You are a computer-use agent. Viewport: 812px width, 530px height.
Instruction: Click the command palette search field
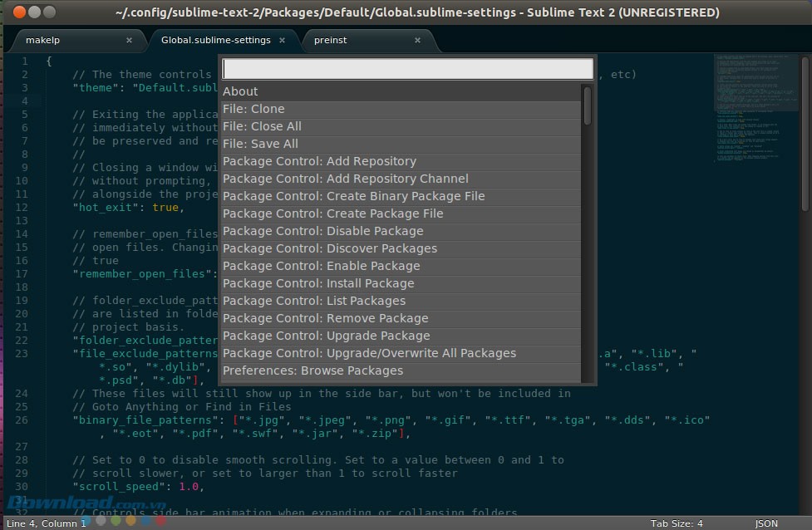click(x=407, y=69)
